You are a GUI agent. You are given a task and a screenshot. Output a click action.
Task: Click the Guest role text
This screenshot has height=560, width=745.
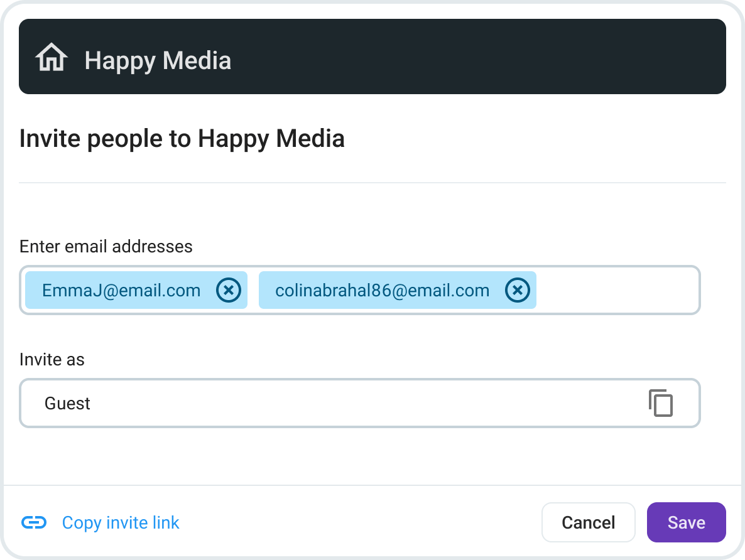point(67,403)
